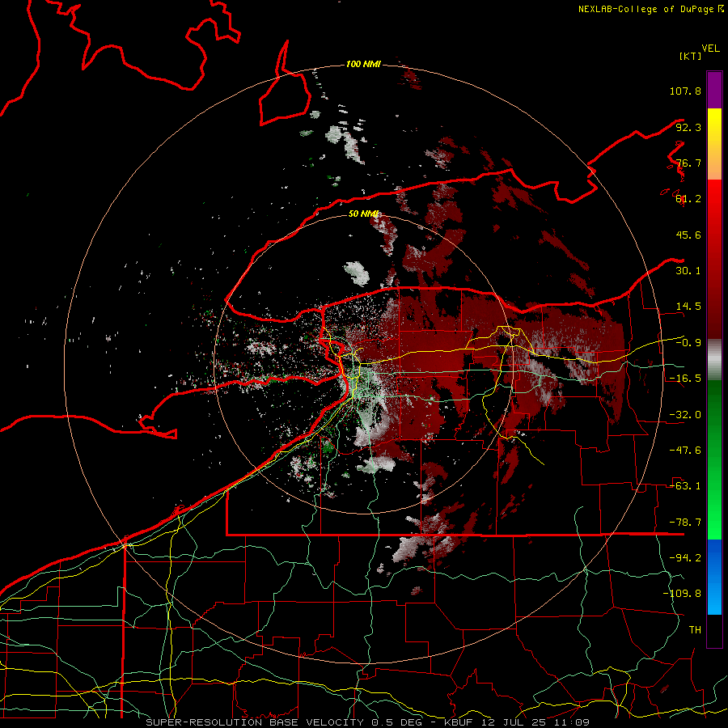Click the 76.7 velocity scale value
Image resolution: width=728 pixels, height=728 pixels.
pyautogui.click(x=688, y=163)
